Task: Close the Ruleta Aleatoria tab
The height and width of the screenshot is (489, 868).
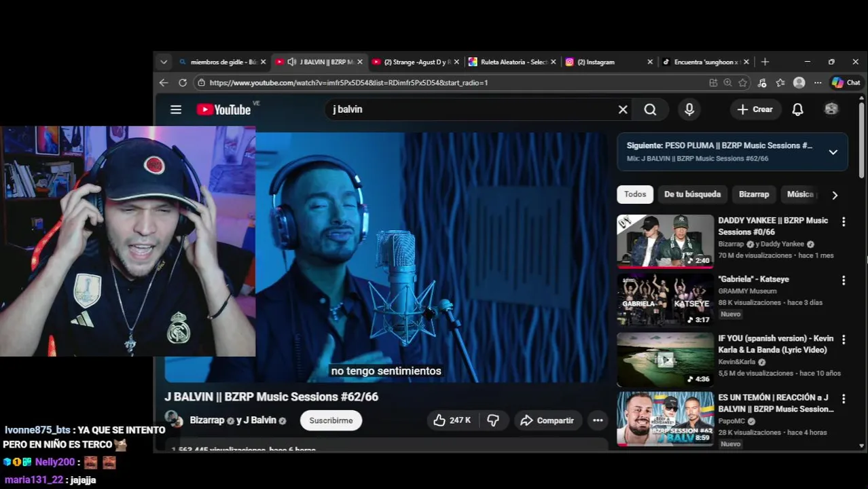Action: pos(554,62)
